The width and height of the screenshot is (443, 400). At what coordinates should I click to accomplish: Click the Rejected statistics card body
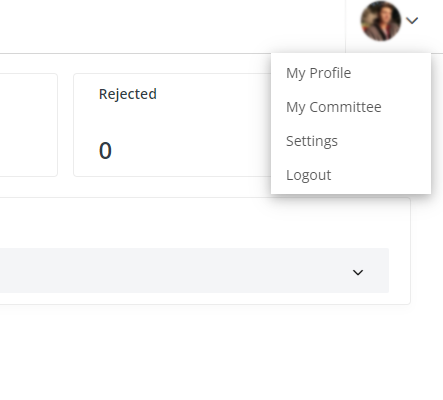(172, 125)
